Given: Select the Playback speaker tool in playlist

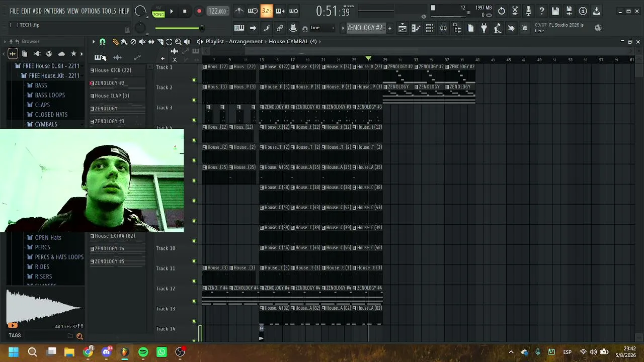Looking at the screenshot, I should (x=187, y=42).
